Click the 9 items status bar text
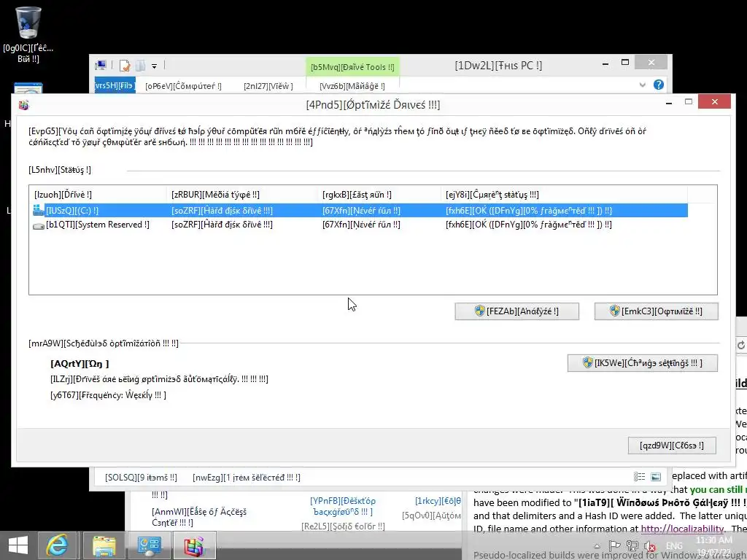Viewport: 747px width, 560px height. 141,477
